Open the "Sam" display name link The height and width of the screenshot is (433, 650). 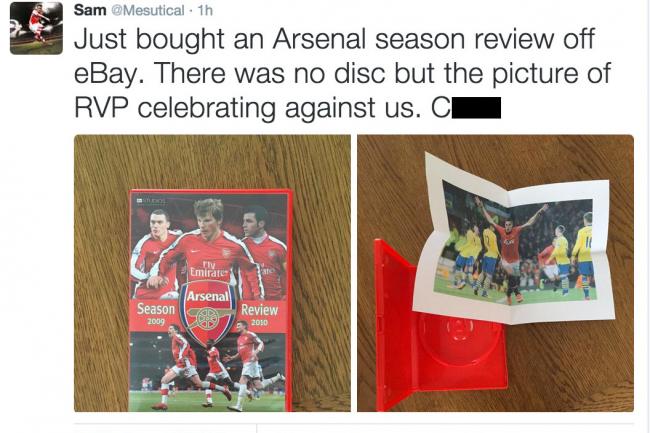[x=90, y=10]
